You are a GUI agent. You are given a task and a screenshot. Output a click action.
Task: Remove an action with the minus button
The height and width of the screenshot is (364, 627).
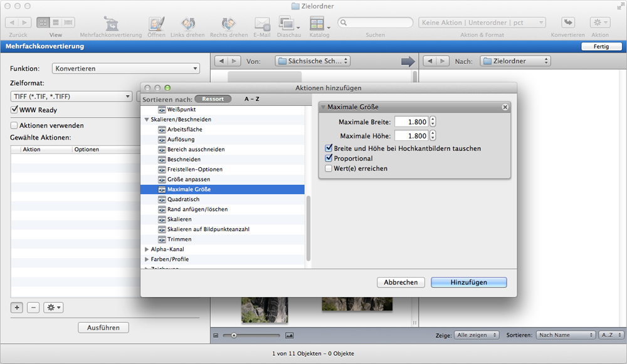click(x=33, y=308)
